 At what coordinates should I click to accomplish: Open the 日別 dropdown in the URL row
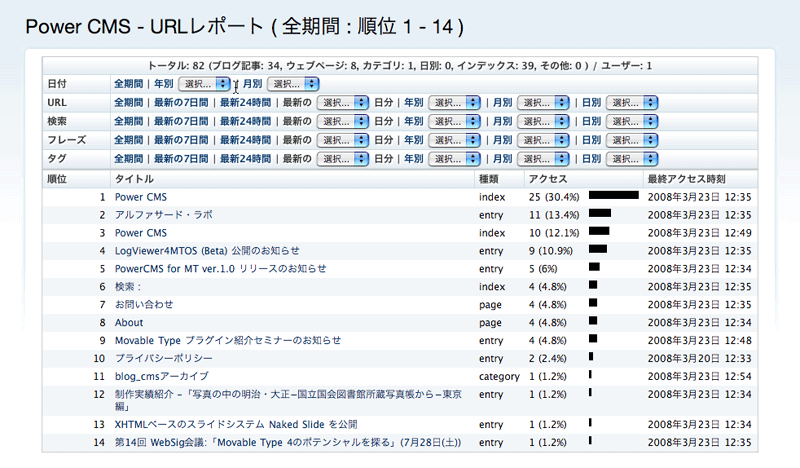point(632,103)
